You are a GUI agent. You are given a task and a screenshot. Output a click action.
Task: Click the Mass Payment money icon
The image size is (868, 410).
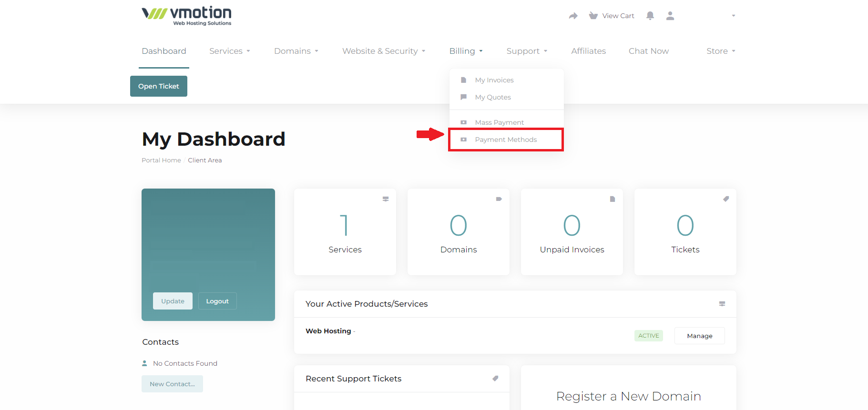463,122
